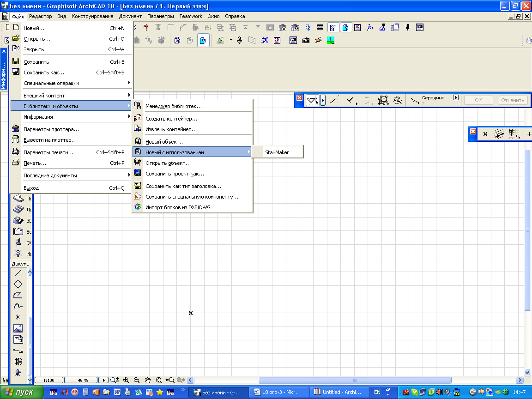Select the Camera tool in the toolbox
Viewport: 532px width, 399px height.
pos(18,373)
